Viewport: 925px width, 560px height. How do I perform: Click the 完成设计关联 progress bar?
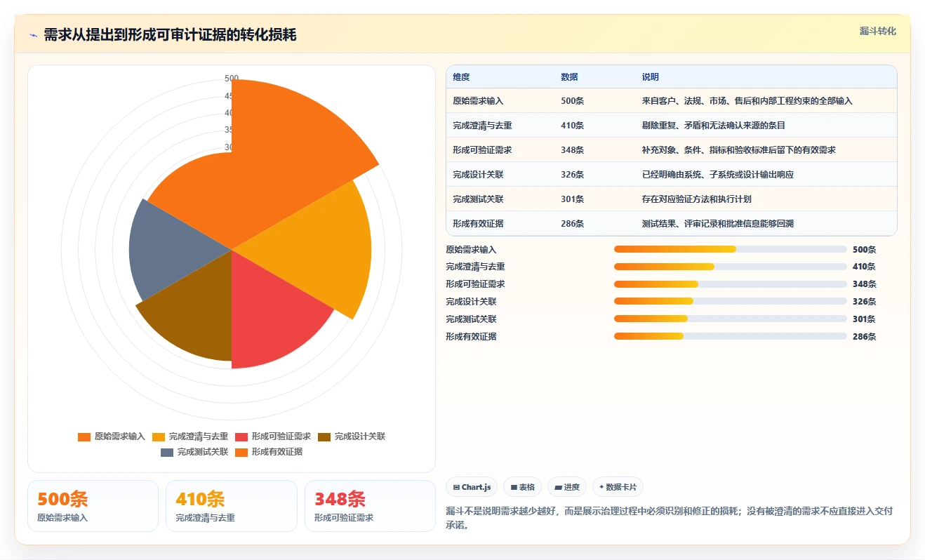point(730,302)
